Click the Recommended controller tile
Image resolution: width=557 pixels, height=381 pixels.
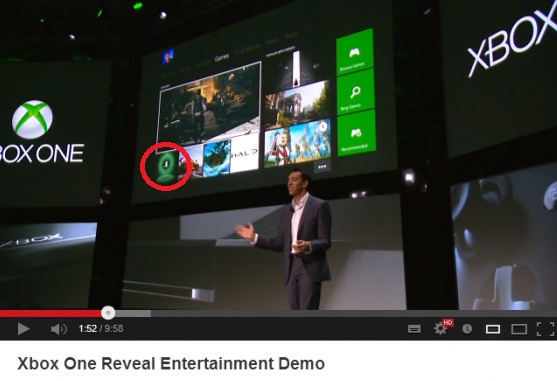(356, 134)
